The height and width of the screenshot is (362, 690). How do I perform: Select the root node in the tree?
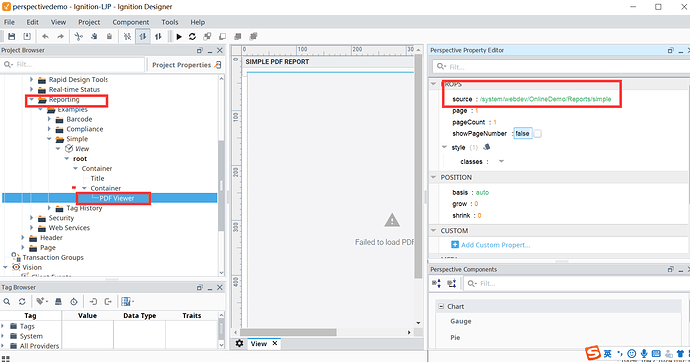pos(80,159)
